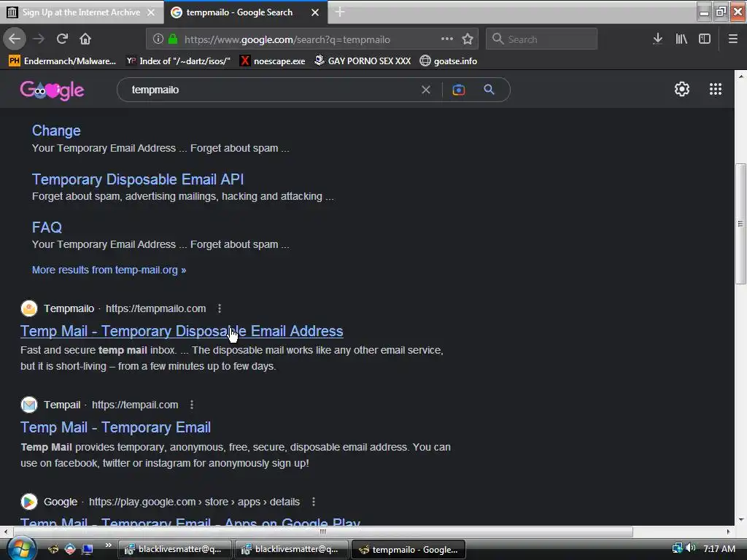Open Index of /~dartz/isos/ bookmark
747x560 pixels.
point(178,61)
